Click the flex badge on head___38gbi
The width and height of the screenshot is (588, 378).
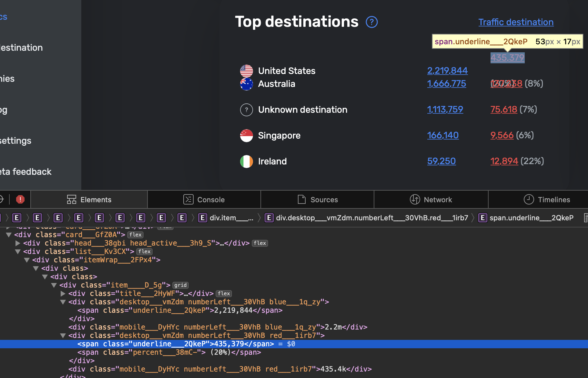pos(260,243)
